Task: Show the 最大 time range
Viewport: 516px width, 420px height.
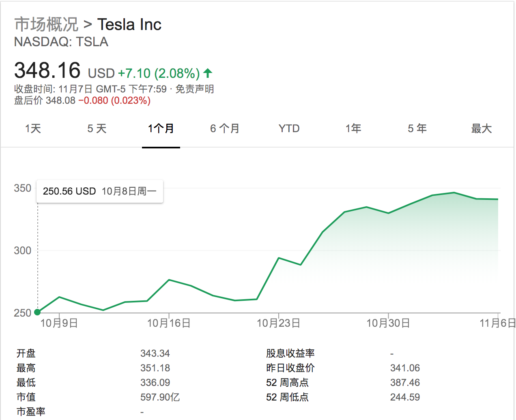Action: pyautogui.click(x=482, y=129)
